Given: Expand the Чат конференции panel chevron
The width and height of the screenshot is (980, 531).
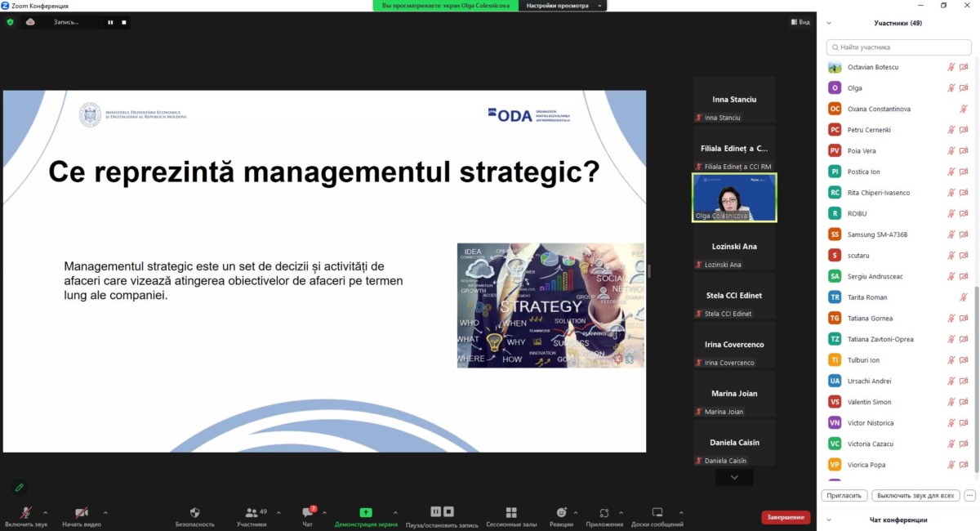Looking at the screenshot, I should [829, 520].
